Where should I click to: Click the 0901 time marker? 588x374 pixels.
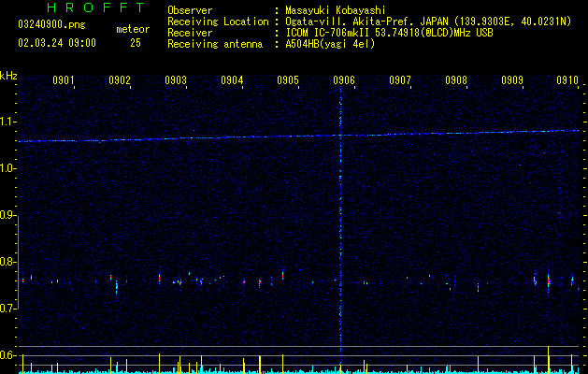[63, 79]
